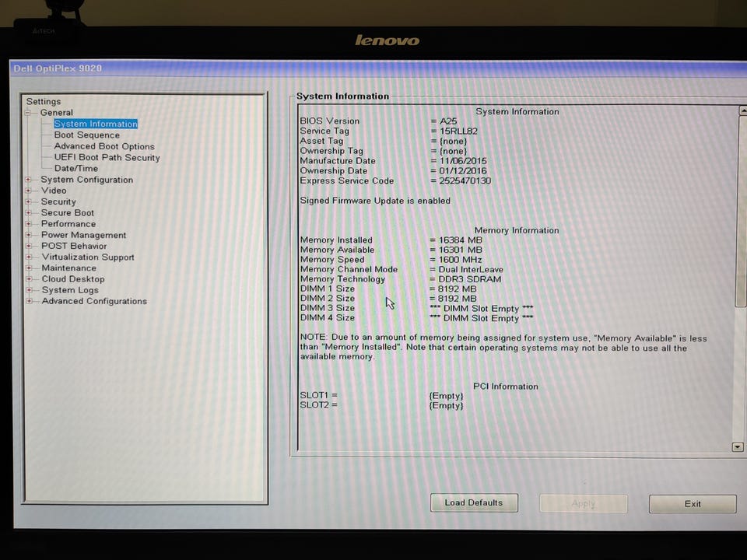This screenshot has width=747, height=560.
Task: Expand the System Configuration node
Action: click(x=28, y=180)
